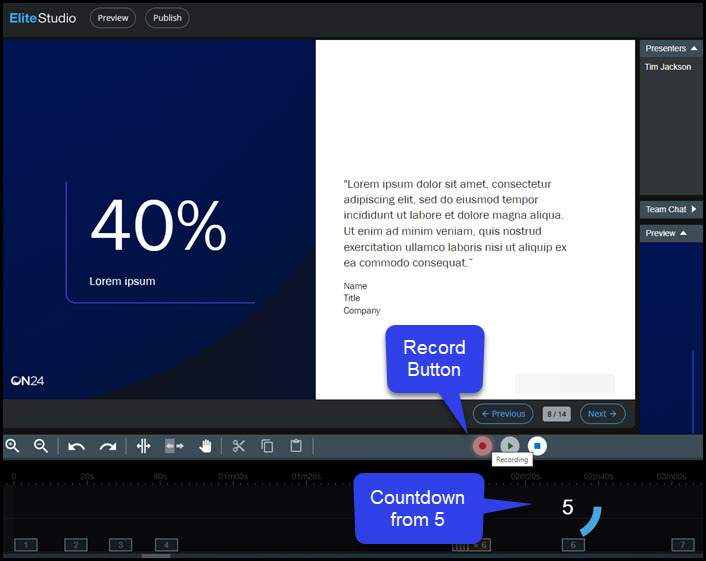This screenshot has height=561, width=706.
Task: Select slide marker 4 on timeline
Action: 166,545
